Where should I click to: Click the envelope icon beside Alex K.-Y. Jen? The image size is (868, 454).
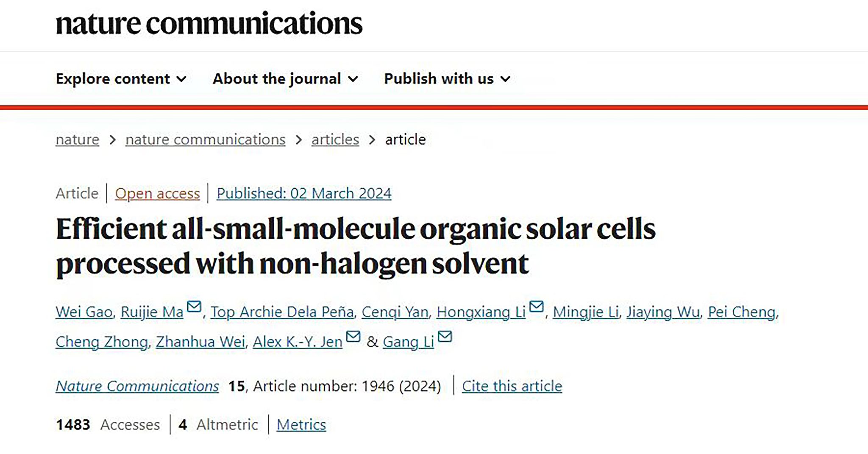click(353, 336)
